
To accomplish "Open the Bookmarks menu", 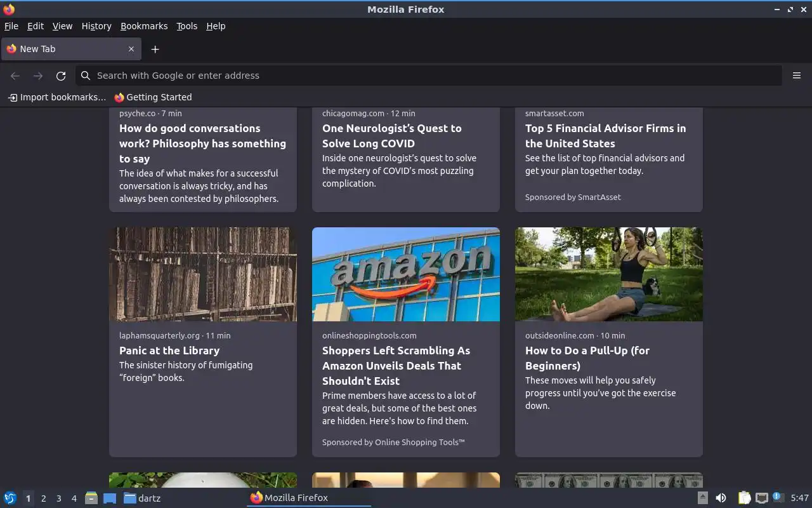I will (144, 26).
